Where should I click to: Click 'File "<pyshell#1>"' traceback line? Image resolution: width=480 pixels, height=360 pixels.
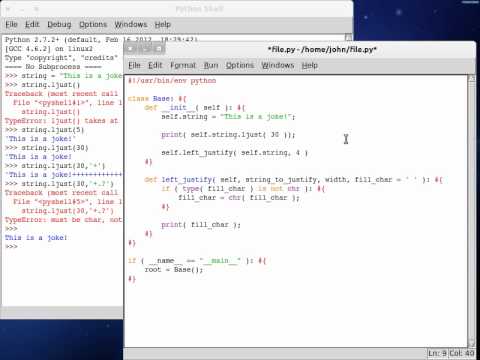tap(68, 103)
